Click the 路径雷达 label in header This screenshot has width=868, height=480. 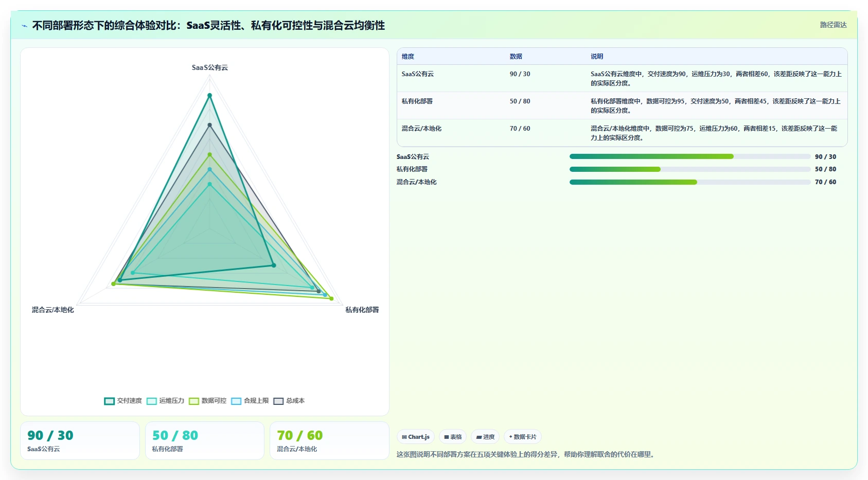(834, 25)
